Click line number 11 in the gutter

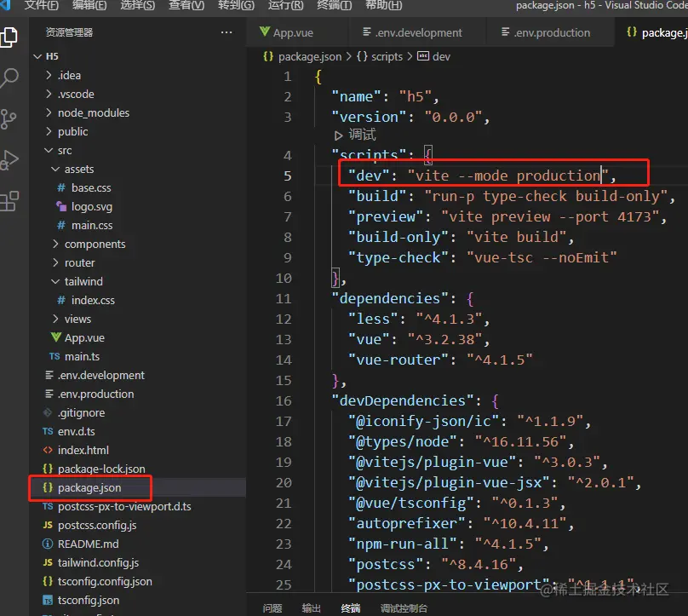point(284,298)
